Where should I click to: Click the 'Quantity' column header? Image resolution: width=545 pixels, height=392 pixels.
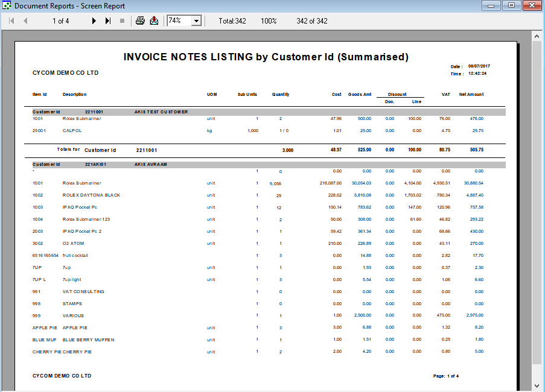[x=281, y=95]
